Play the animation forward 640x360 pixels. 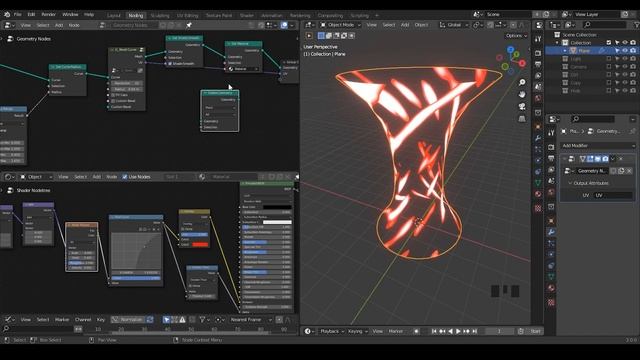click(x=458, y=331)
